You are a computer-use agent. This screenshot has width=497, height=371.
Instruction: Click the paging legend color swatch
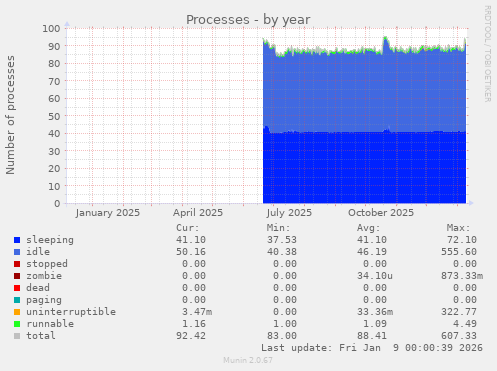pos(17,300)
